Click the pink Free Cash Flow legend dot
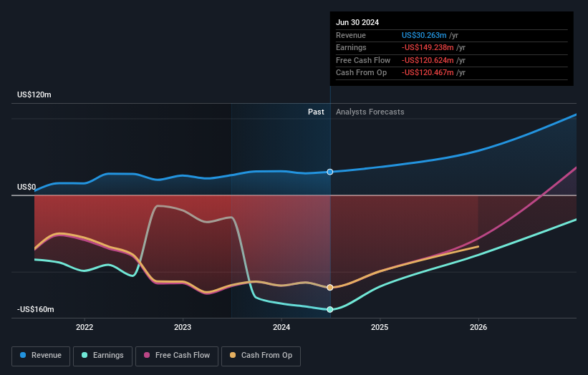Image resolution: width=588 pixels, height=375 pixels. (147, 355)
